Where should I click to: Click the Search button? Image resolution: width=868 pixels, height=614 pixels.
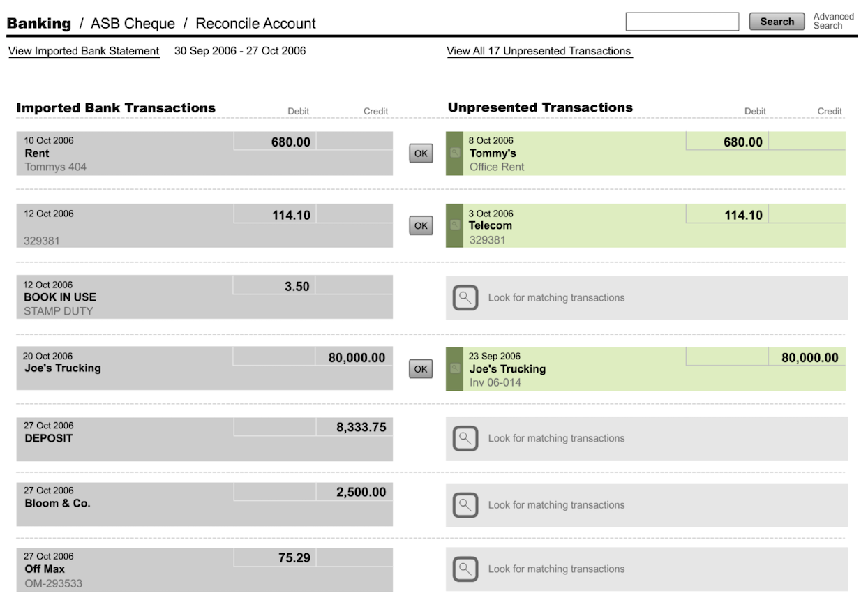[x=777, y=22]
